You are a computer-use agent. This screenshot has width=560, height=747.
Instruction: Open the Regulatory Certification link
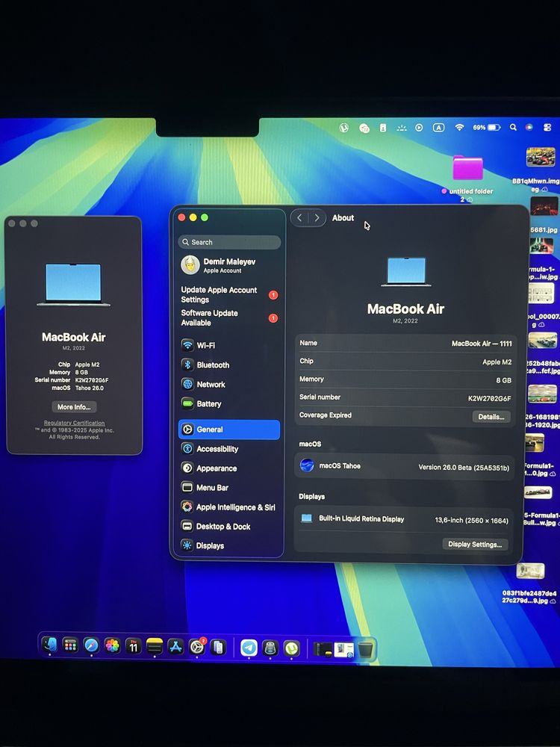(74, 423)
